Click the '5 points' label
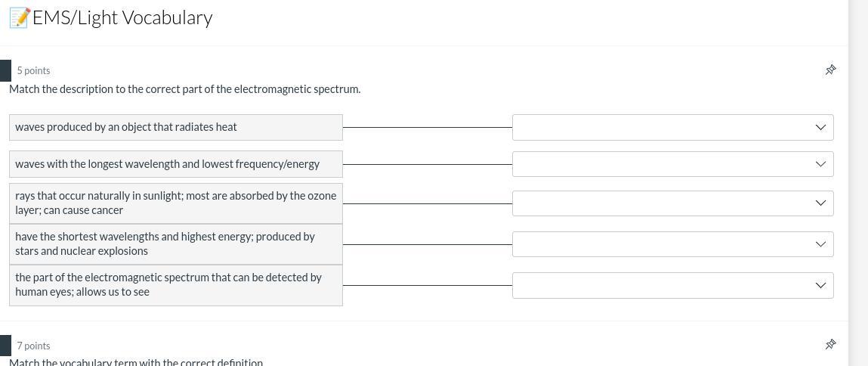The width and height of the screenshot is (868, 366). 34,70
